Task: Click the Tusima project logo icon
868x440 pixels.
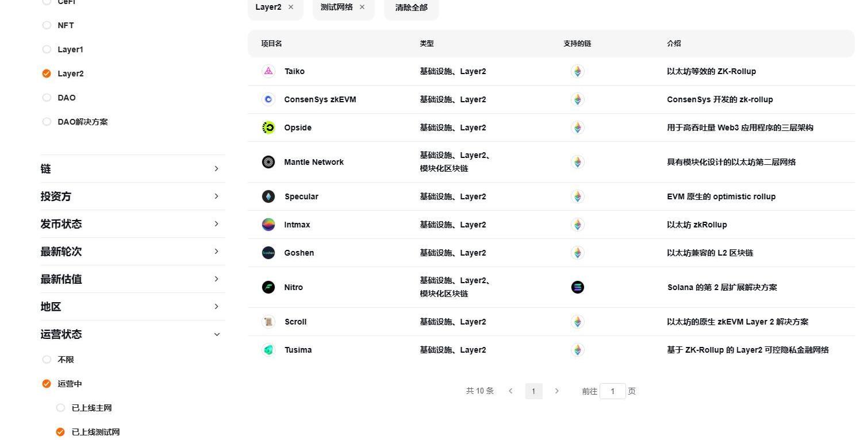Action: [x=268, y=350]
